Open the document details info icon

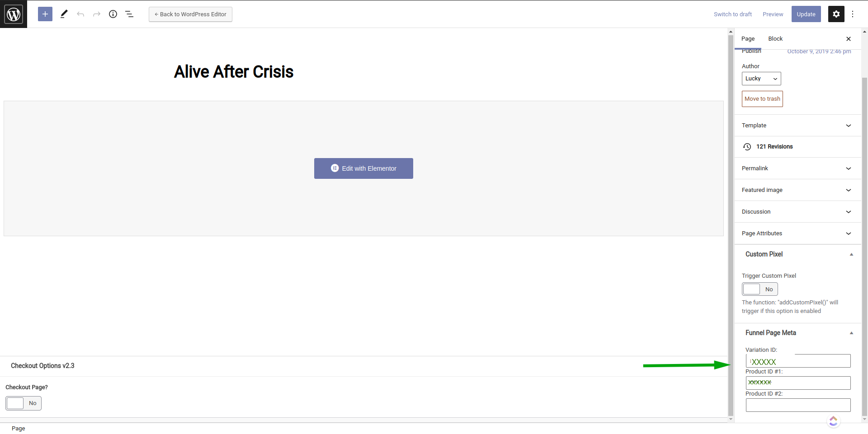click(113, 14)
